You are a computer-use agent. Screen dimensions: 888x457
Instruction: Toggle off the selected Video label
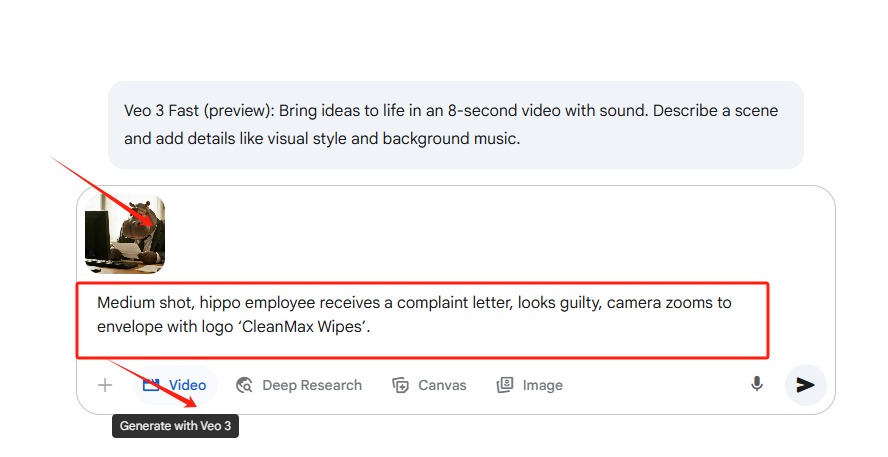pos(187,385)
